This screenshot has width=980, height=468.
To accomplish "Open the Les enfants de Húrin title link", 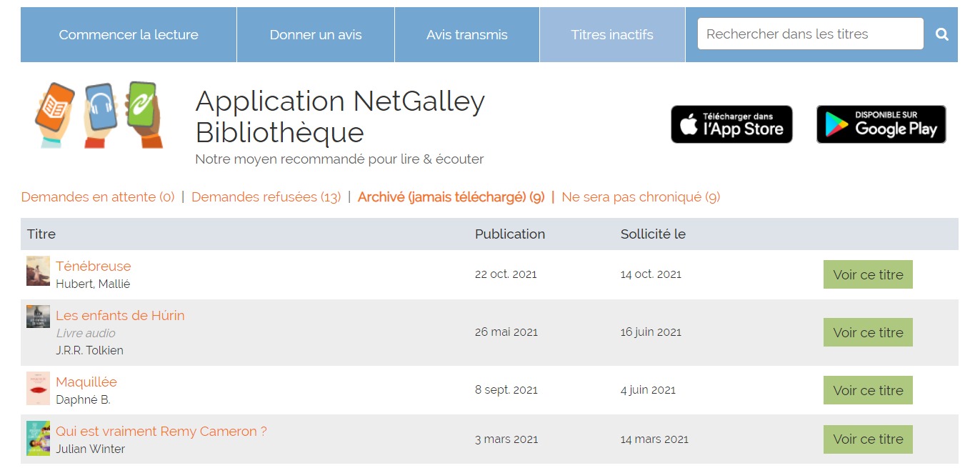I will pos(120,315).
